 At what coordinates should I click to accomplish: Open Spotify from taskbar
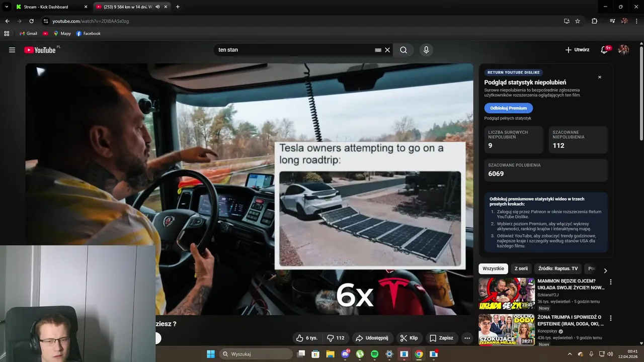[374, 354]
